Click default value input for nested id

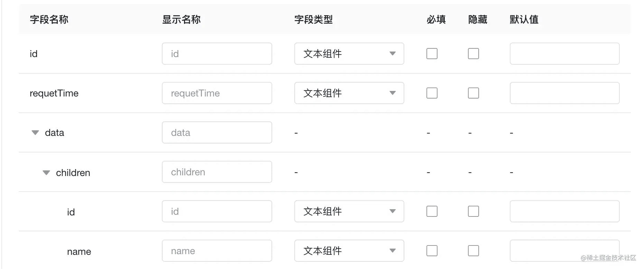(x=564, y=211)
